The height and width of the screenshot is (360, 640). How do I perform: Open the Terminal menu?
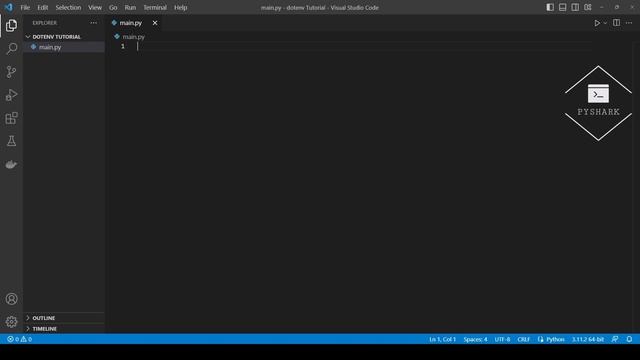[155, 7]
